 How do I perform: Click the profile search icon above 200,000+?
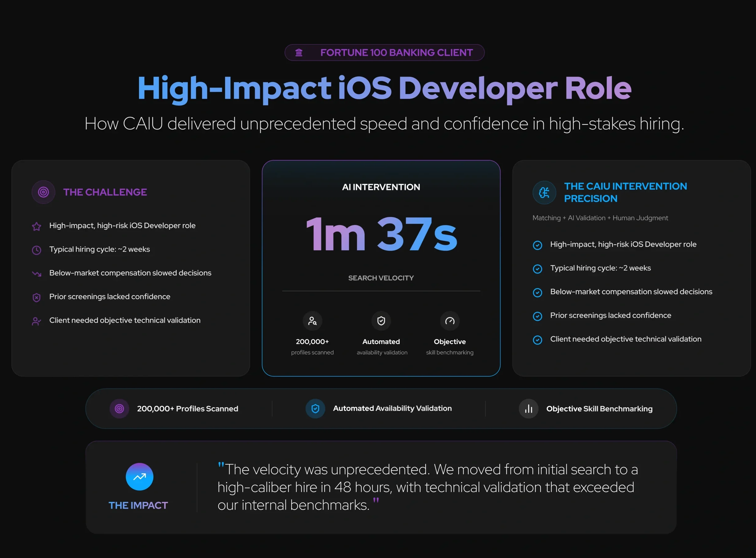[312, 321]
